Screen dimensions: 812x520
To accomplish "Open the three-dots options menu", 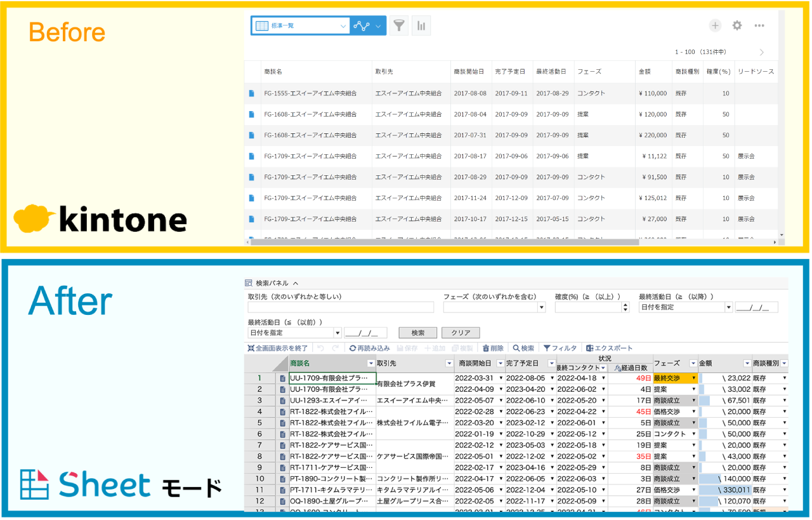I will (759, 25).
